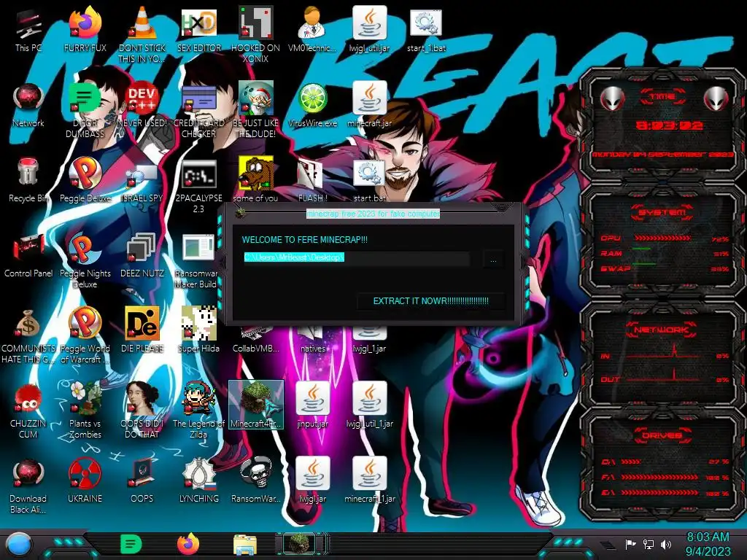Click the F:\ drive usage bar

click(659, 477)
